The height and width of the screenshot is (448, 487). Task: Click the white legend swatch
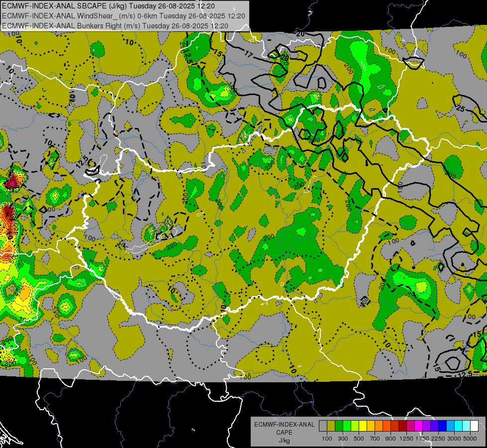coord(475,426)
